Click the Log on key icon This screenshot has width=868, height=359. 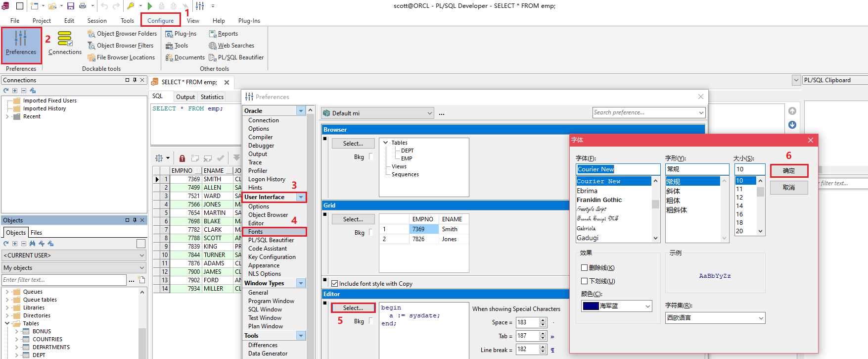(131, 6)
